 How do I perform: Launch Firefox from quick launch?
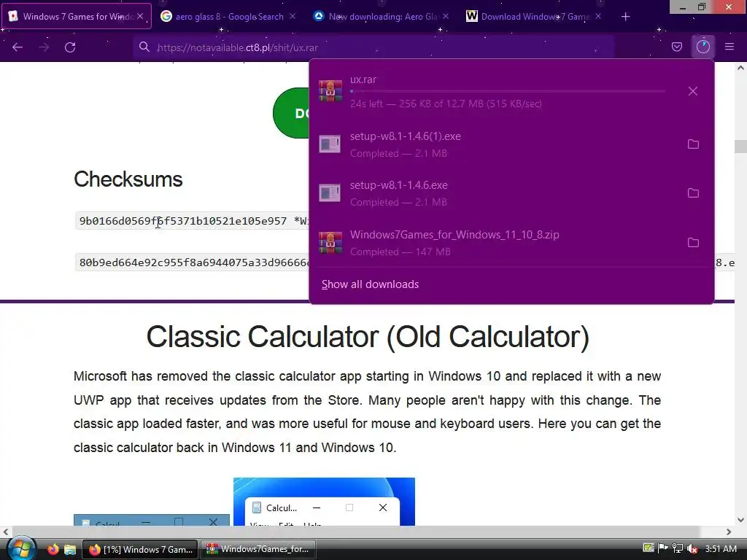pyautogui.click(x=53, y=549)
